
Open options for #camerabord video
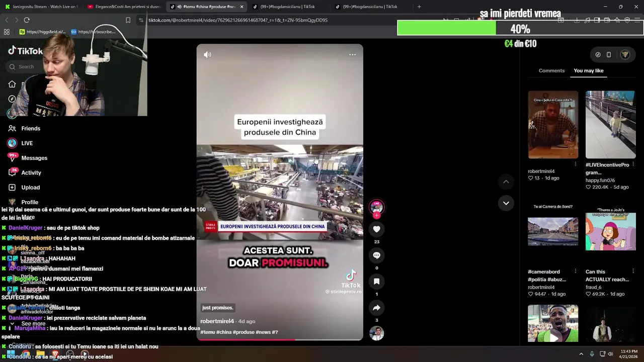(576, 271)
